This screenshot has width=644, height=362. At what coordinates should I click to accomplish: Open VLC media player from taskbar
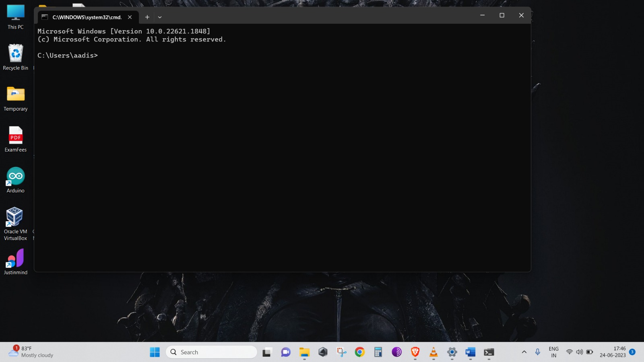(433, 352)
